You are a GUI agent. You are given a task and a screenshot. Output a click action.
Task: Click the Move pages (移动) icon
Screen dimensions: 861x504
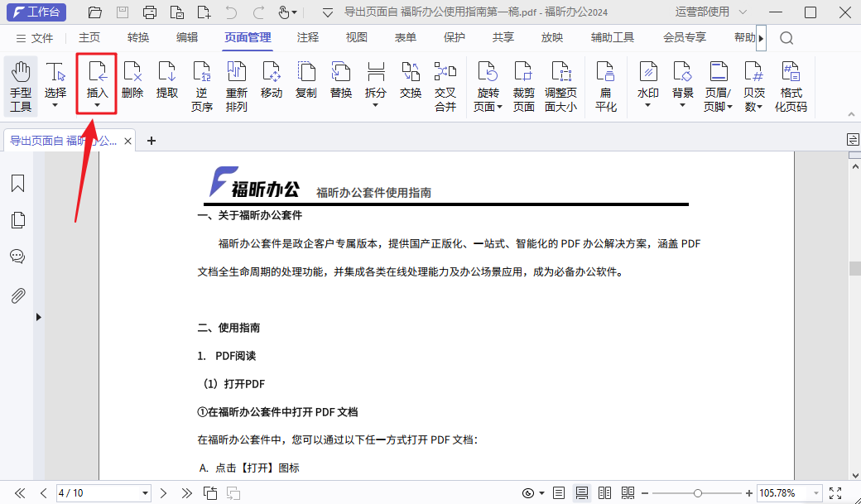[x=272, y=80]
